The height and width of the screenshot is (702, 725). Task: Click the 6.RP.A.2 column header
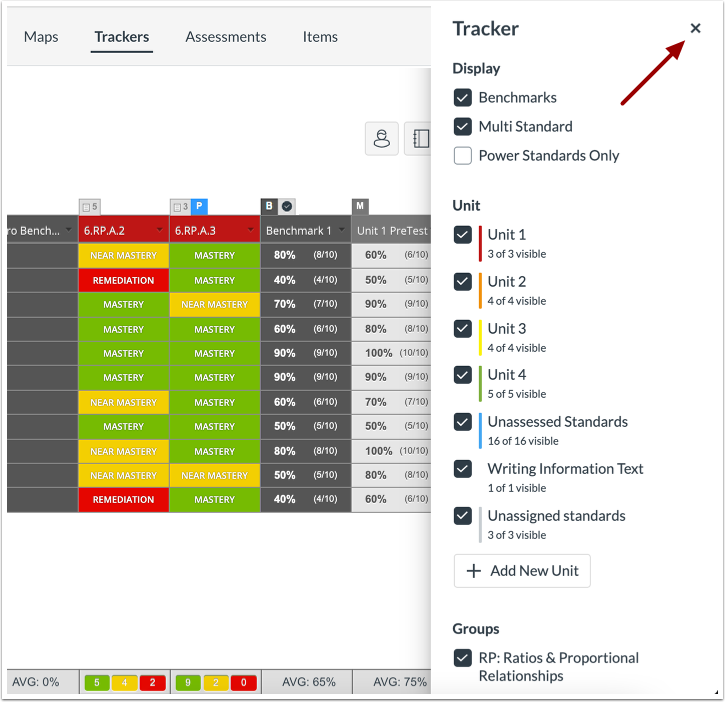(x=123, y=230)
